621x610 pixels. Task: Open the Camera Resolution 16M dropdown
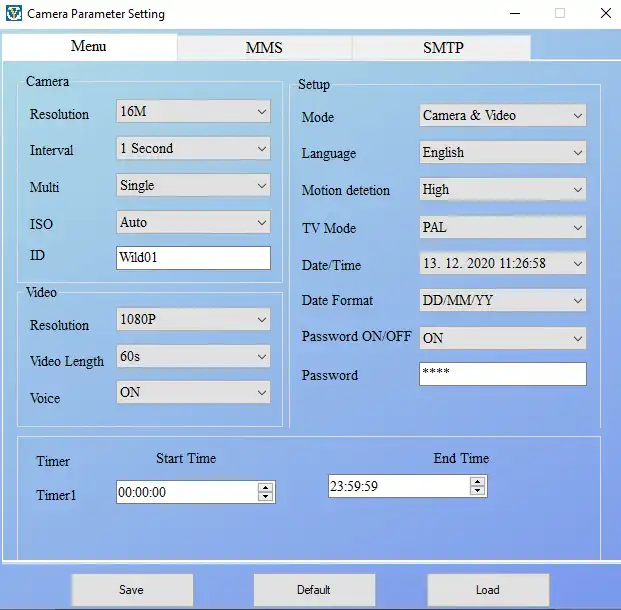tap(193, 112)
